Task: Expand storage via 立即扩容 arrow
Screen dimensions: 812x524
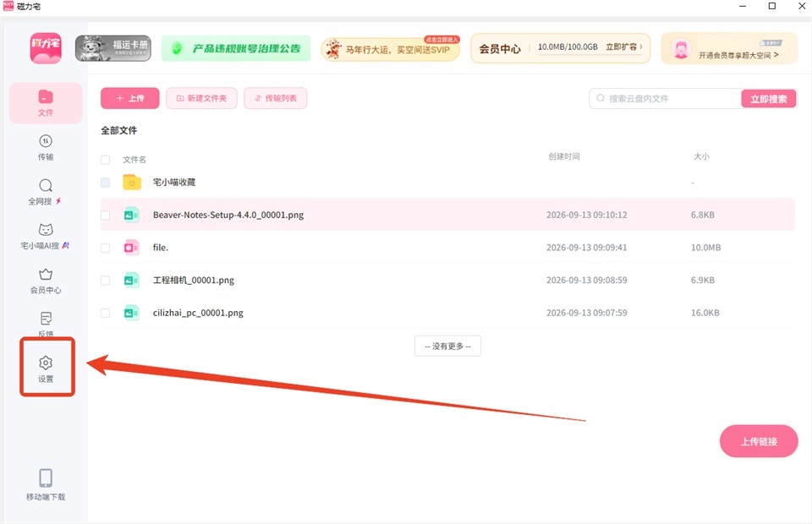Action: point(624,47)
